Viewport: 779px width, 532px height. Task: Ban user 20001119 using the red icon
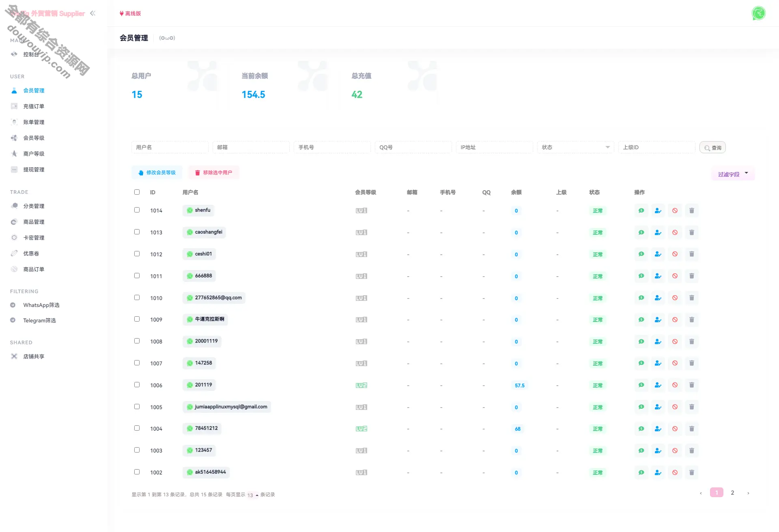(x=675, y=341)
